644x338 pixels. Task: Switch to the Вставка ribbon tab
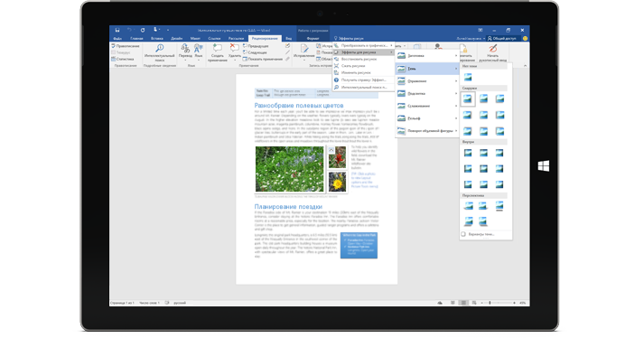157,39
